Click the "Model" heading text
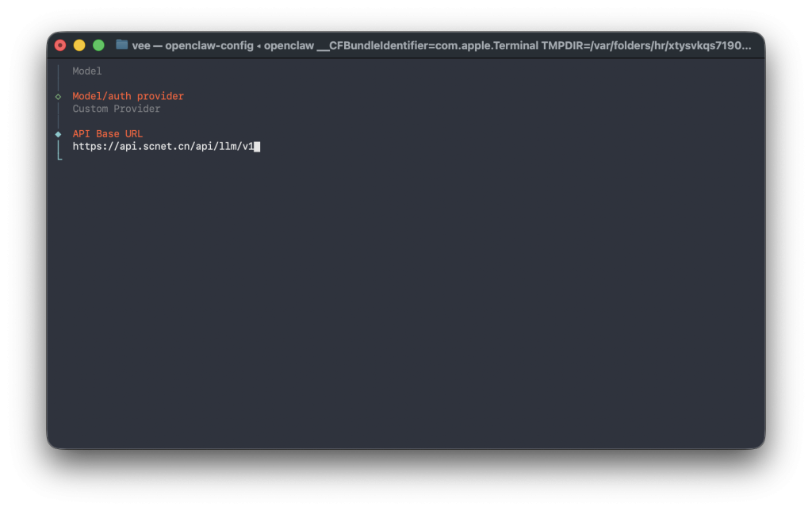The width and height of the screenshot is (812, 511). [x=87, y=71]
